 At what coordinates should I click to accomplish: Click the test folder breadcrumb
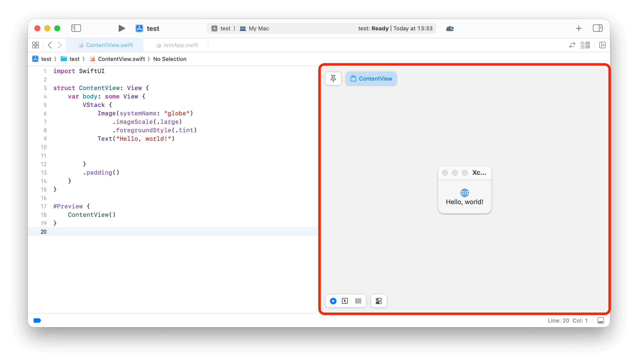coord(70,59)
